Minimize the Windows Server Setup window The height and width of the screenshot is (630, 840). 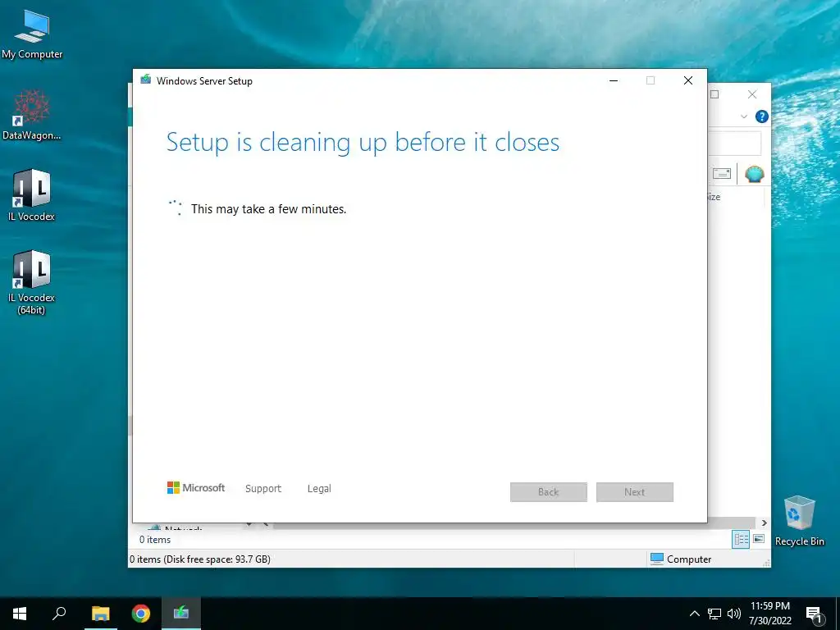614,80
